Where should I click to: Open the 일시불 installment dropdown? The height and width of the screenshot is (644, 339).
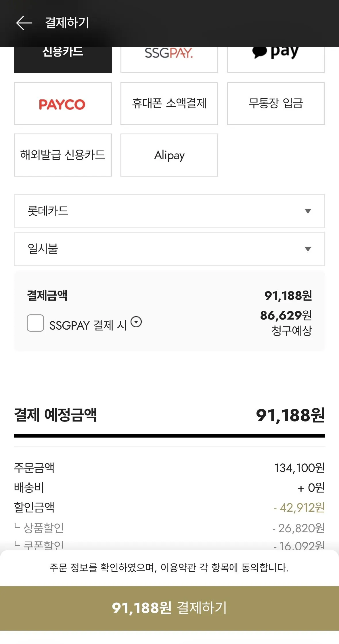click(169, 249)
